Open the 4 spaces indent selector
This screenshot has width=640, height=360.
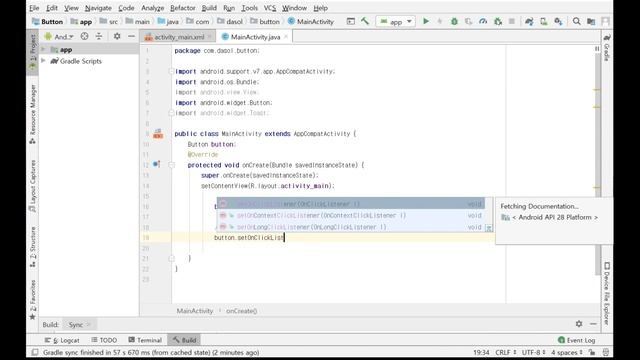[x=567, y=352]
